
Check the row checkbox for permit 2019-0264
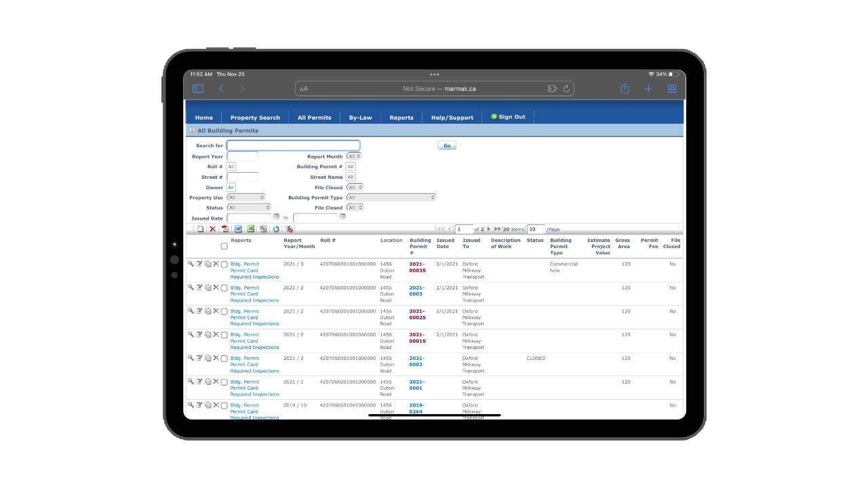224,405
